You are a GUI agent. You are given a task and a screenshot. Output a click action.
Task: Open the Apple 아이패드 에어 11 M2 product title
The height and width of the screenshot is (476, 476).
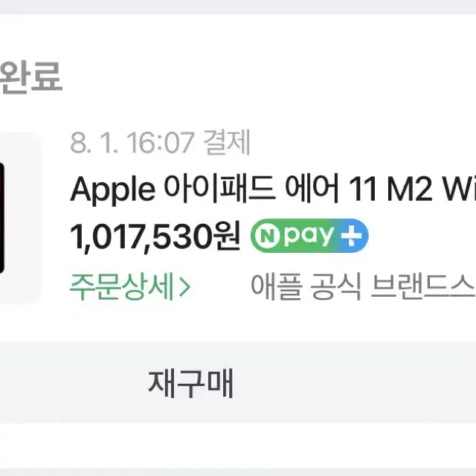click(273, 189)
